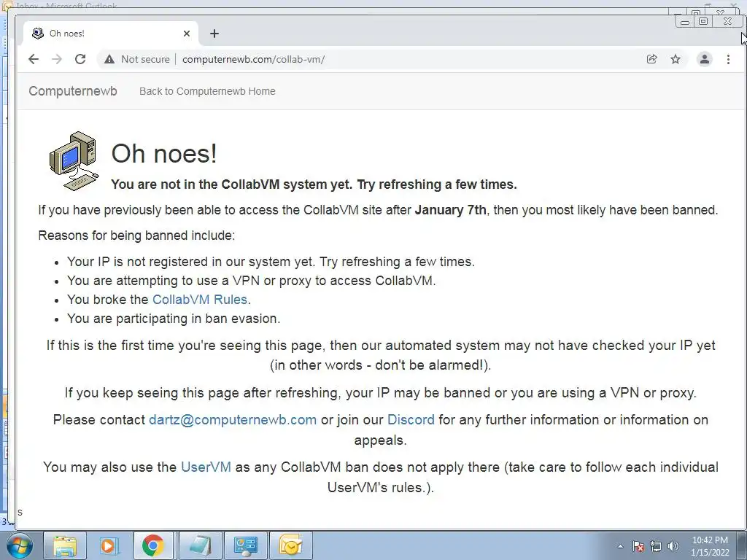The width and height of the screenshot is (747, 560).
Task: Open the notepad taskbar icon
Action: pyautogui.click(x=200, y=545)
